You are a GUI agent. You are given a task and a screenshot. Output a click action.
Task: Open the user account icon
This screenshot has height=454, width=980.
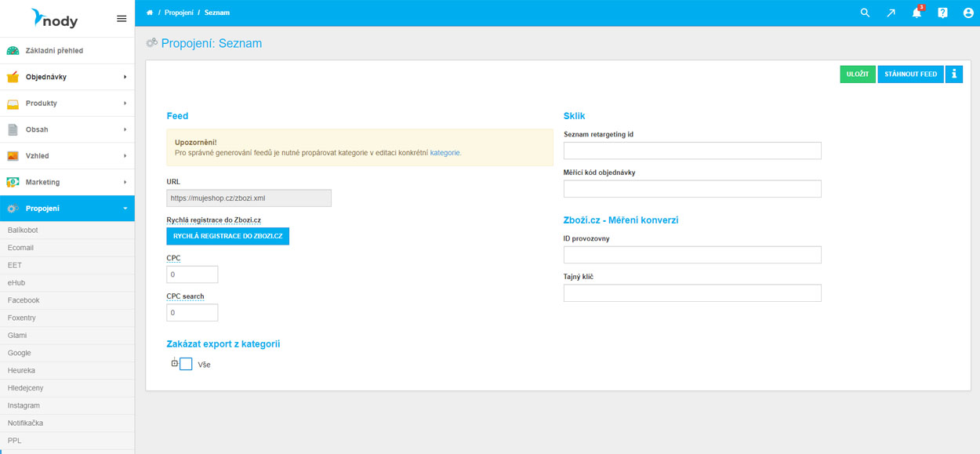[968, 13]
